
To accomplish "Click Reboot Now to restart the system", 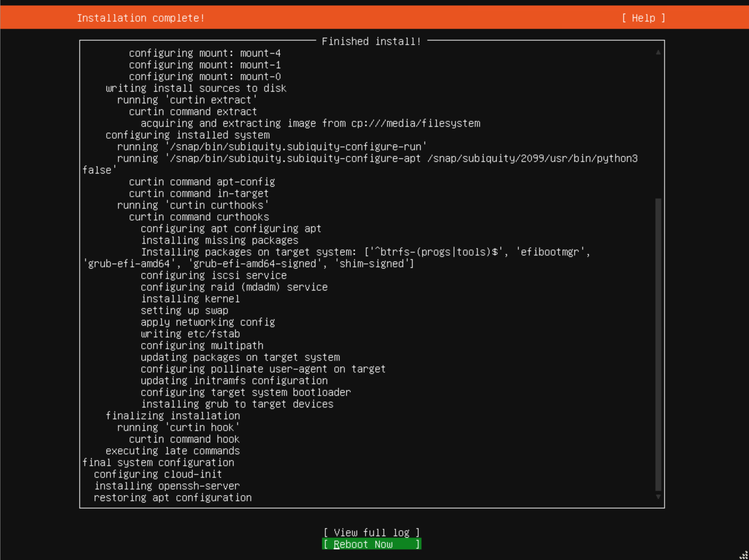I will click(x=371, y=544).
